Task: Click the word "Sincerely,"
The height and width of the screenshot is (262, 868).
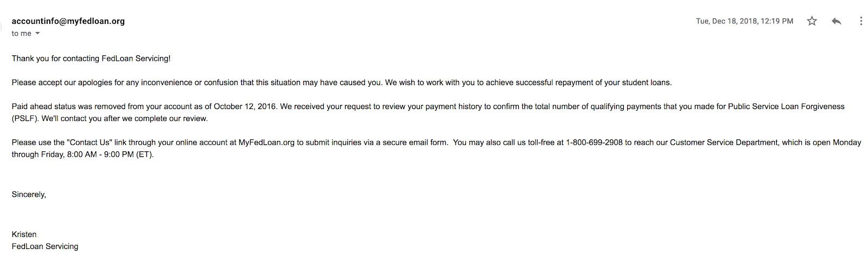Action: point(29,195)
